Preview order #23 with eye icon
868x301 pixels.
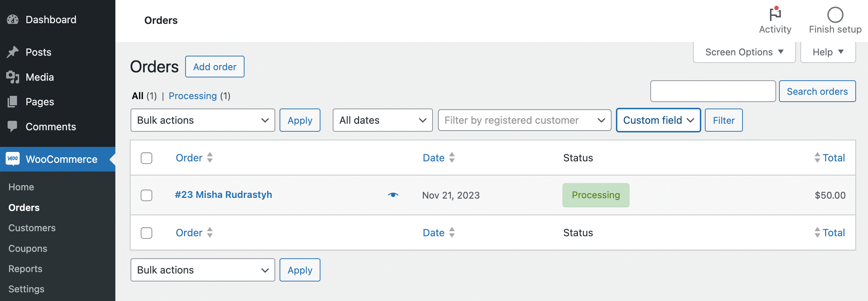coord(393,195)
